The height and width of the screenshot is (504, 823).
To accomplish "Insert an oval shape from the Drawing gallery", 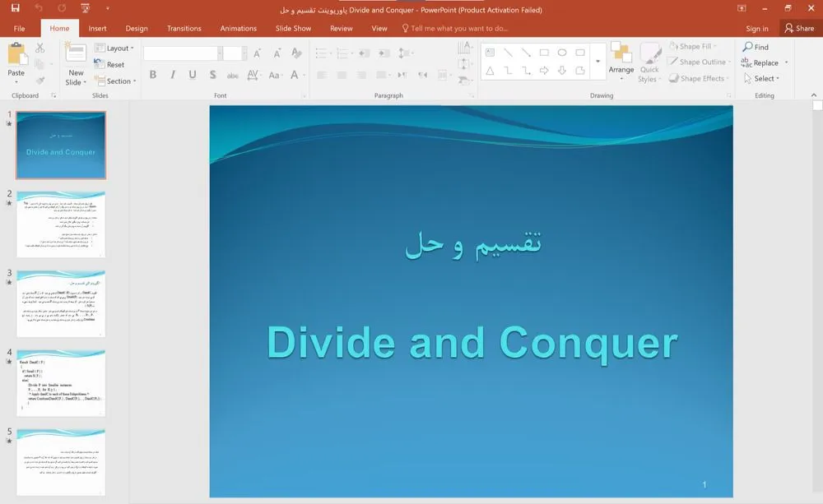I will 562,51.
